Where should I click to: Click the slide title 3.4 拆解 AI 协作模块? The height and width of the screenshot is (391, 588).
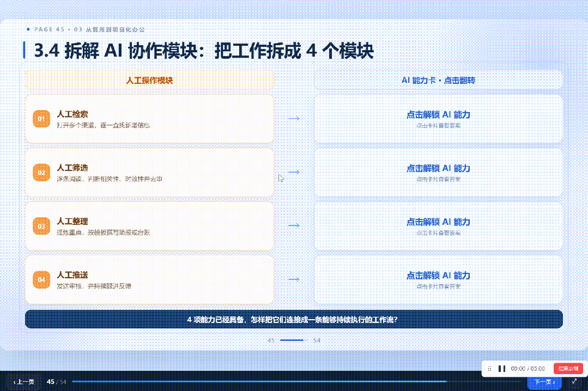tap(204, 51)
